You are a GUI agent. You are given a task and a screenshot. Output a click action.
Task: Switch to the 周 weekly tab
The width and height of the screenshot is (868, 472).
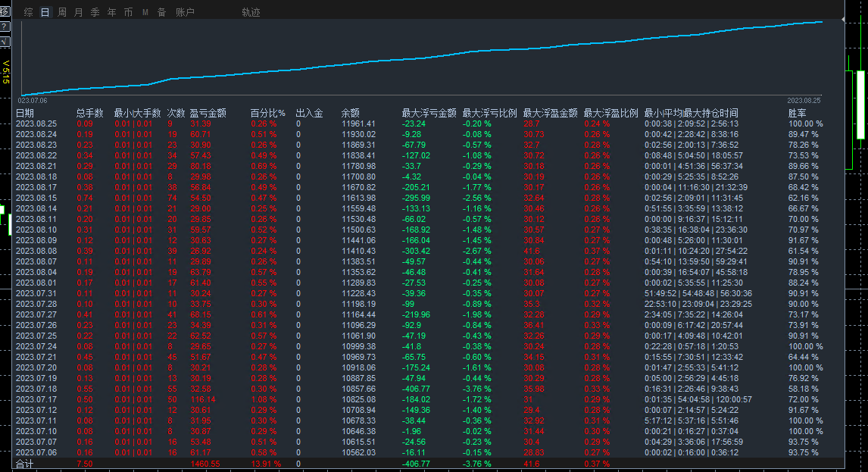click(62, 12)
